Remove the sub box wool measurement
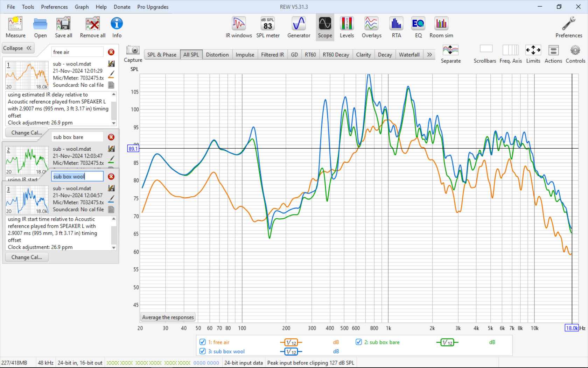This screenshot has width=588, height=368. tap(111, 177)
